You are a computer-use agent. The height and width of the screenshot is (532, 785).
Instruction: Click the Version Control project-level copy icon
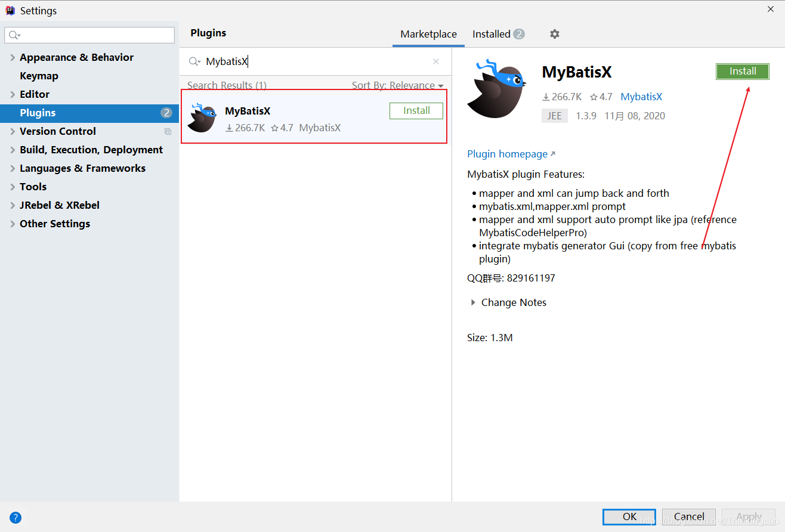tap(168, 131)
